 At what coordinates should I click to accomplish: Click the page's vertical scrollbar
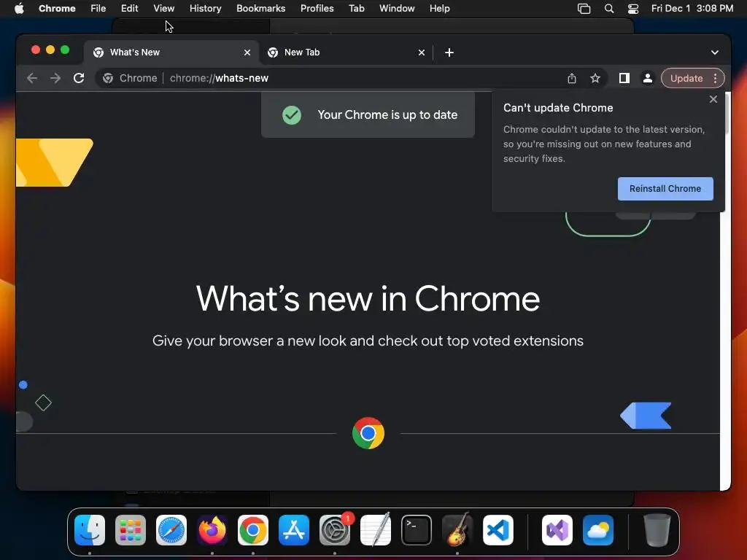(x=726, y=290)
